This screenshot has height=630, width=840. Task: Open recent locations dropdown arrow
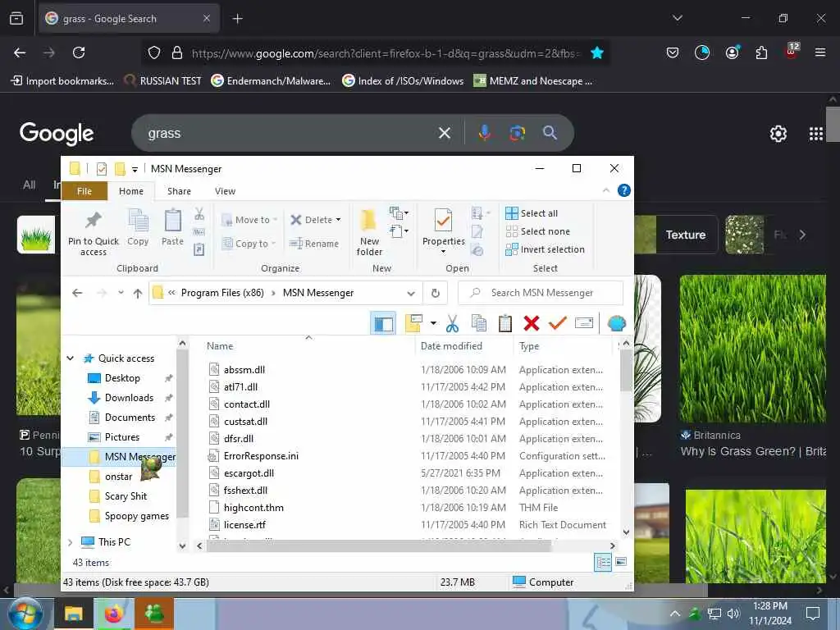[121, 293]
